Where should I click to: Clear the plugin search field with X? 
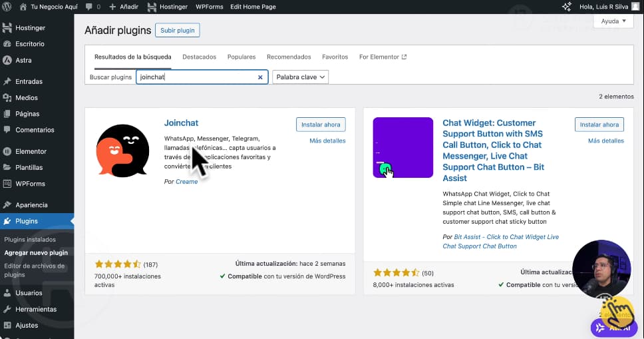click(x=260, y=77)
